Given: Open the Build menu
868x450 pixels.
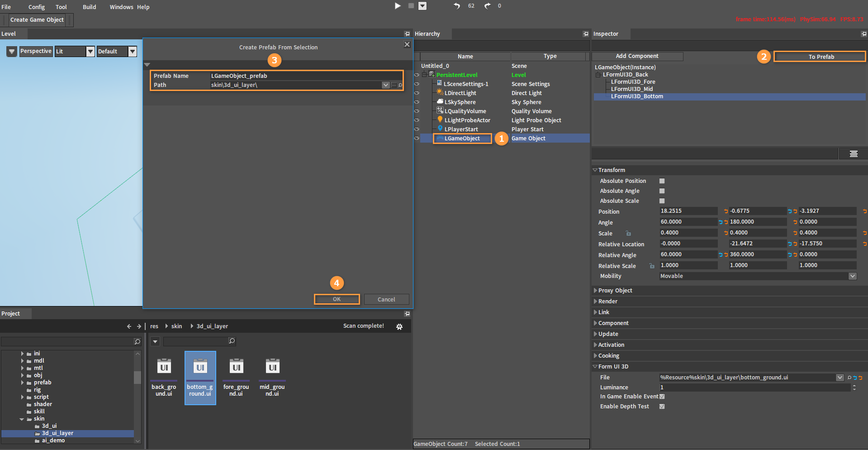Looking at the screenshot, I should coord(90,7).
